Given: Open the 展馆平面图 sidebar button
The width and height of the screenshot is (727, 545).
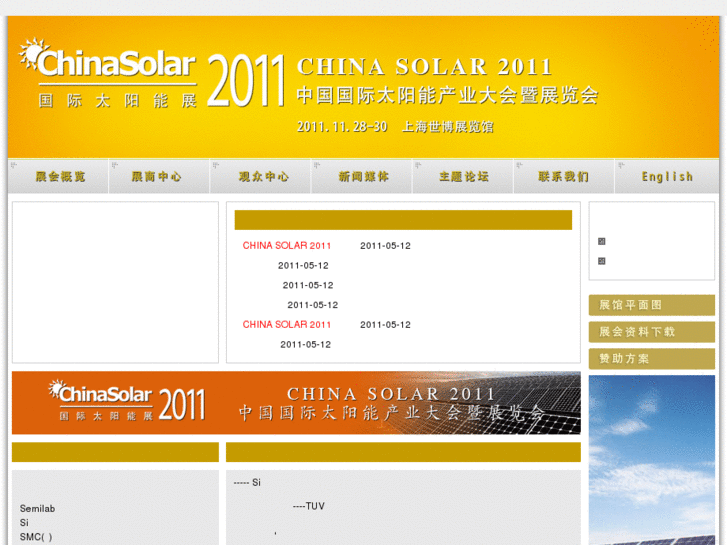Looking at the screenshot, I should tap(651, 305).
